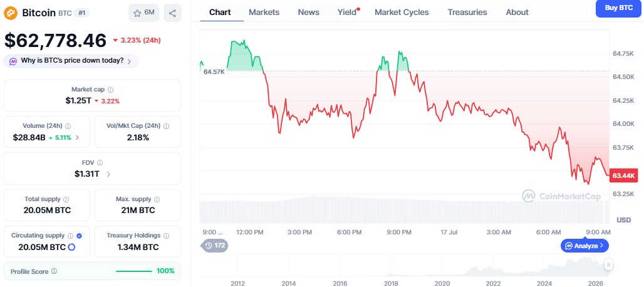
Task: Open 'Why is BTC's price down today?'
Action: pyautogui.click(x=71, y=61)
